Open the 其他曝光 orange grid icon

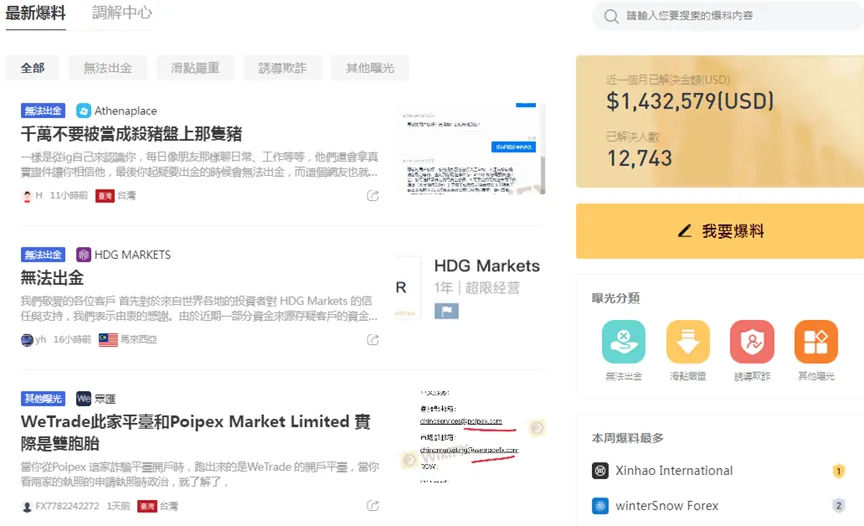816,341
